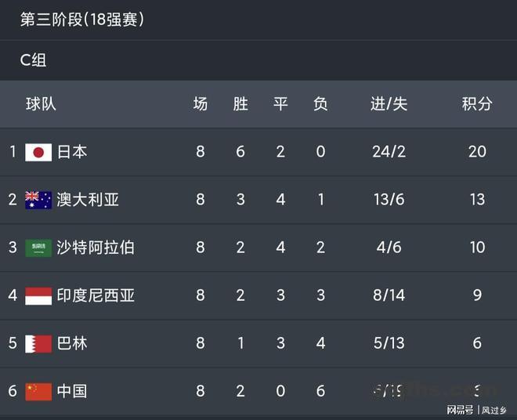Click Japan's 20 points value
The image size is (517, 420).
[x=477, y=152]
